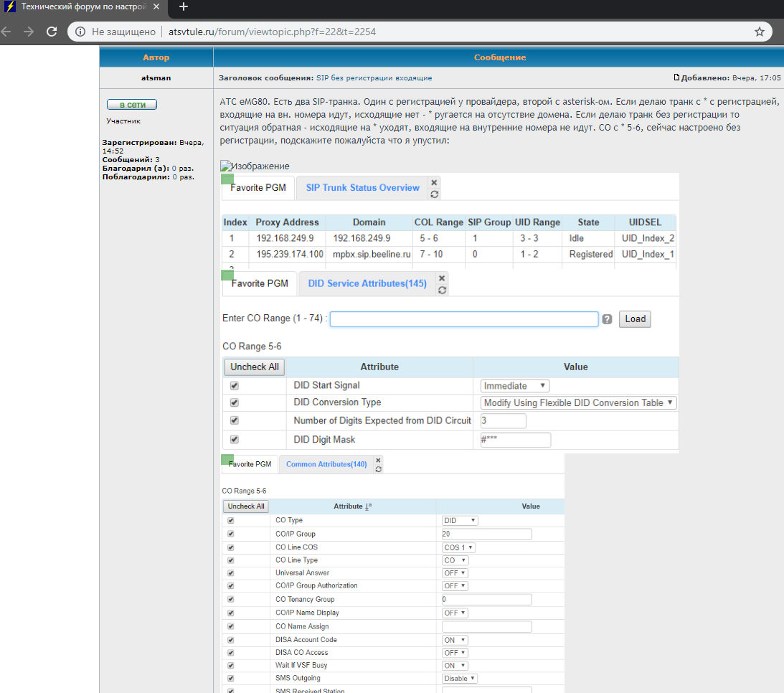Select the DID Service Attributes(145) tab
This screenshot has width=784, height=693.
[x=367, y=283]
